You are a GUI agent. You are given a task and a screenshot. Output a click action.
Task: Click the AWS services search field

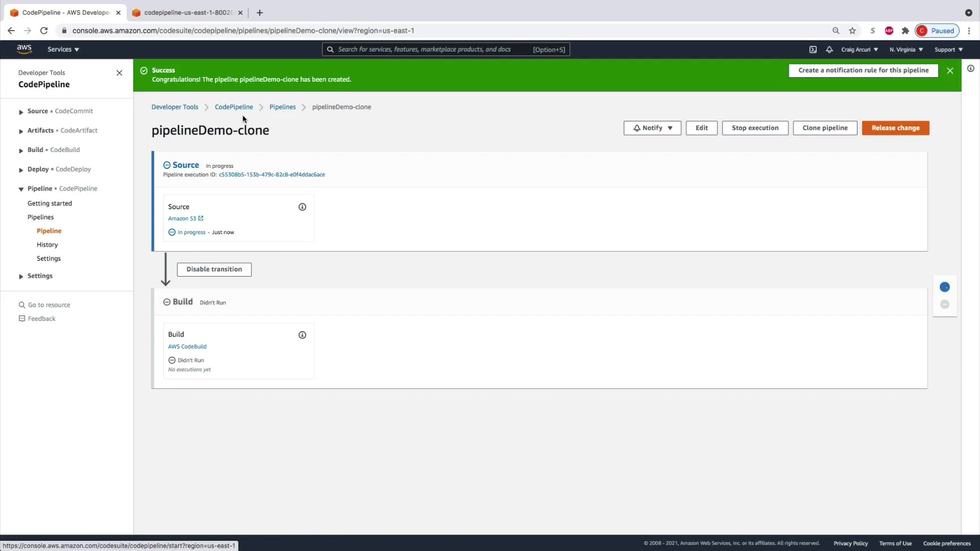[x=446, y=49]
